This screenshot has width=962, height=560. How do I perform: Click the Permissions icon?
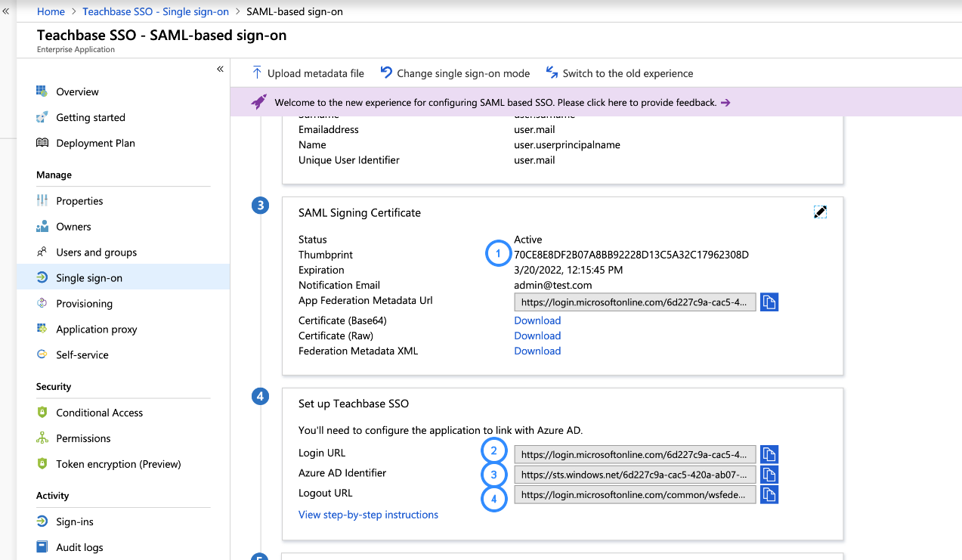click(x=42, y=438)
